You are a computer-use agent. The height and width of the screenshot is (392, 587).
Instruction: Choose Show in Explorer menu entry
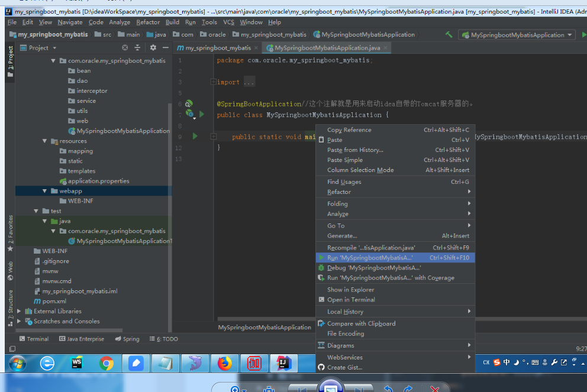(395, 290)
